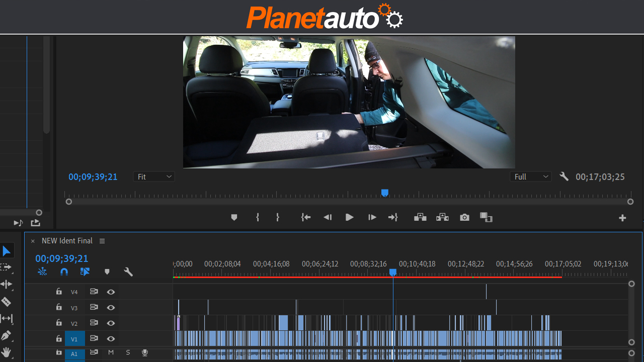Viewport: 644px width, 362px height.
Task: Toggle the V3 track target label
Action: click(x=74, y=308)
